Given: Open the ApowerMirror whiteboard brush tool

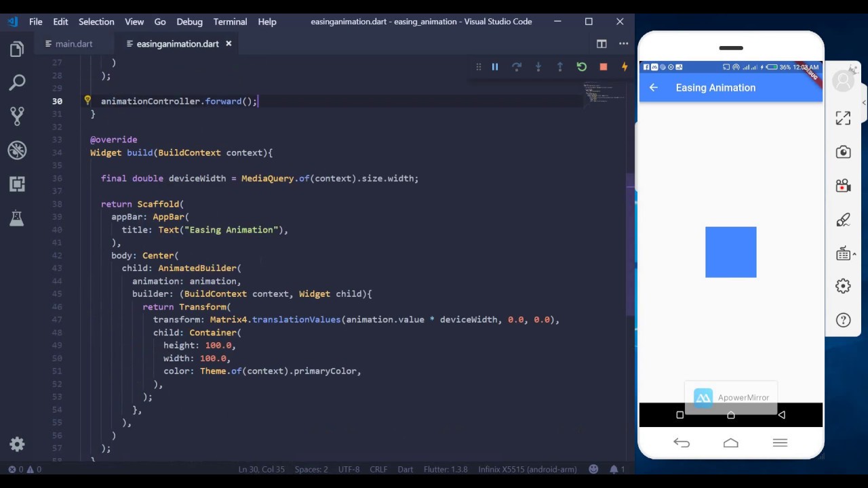Looking at the screenshot, I should pos(843,220).
